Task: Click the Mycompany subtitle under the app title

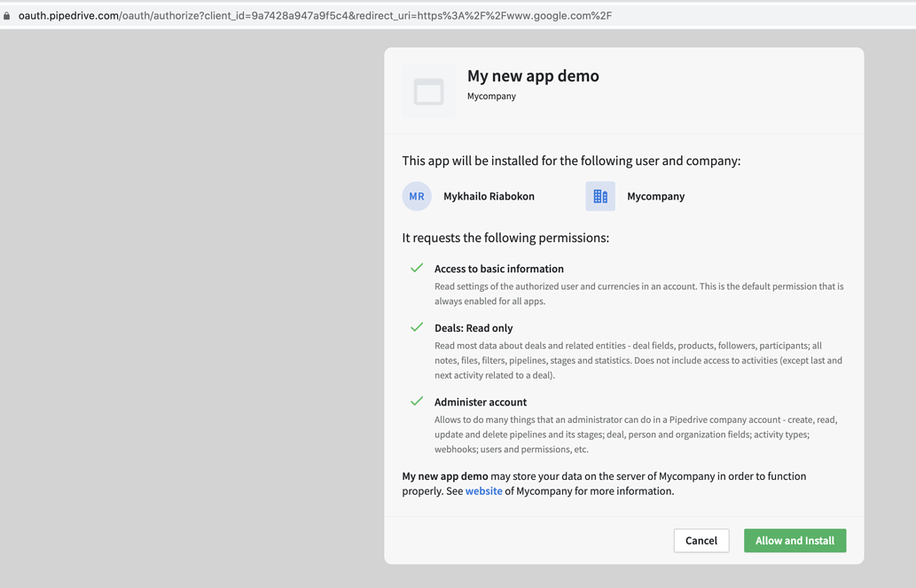Action: 491,96
